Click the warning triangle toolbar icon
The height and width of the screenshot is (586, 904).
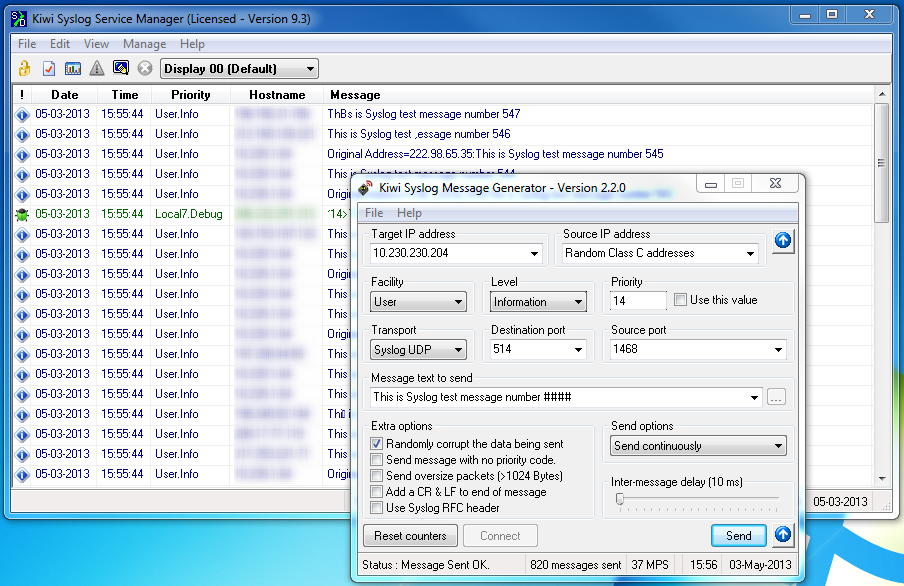pyautogui.click(x=95, y=68)
